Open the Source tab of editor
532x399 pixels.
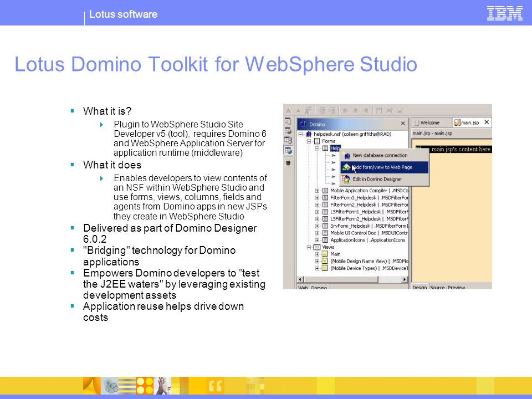click(x=437, y=287)
